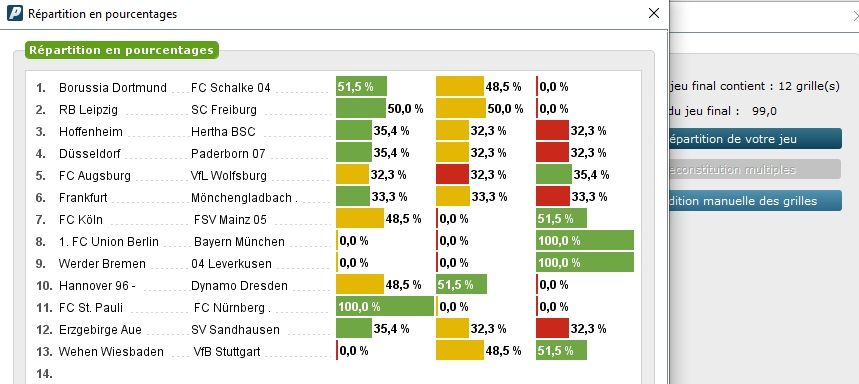Click the green 51,5 % bar for Dynamo Dresden
This screenshot has height=384, width=859.
tap(461, 284)
